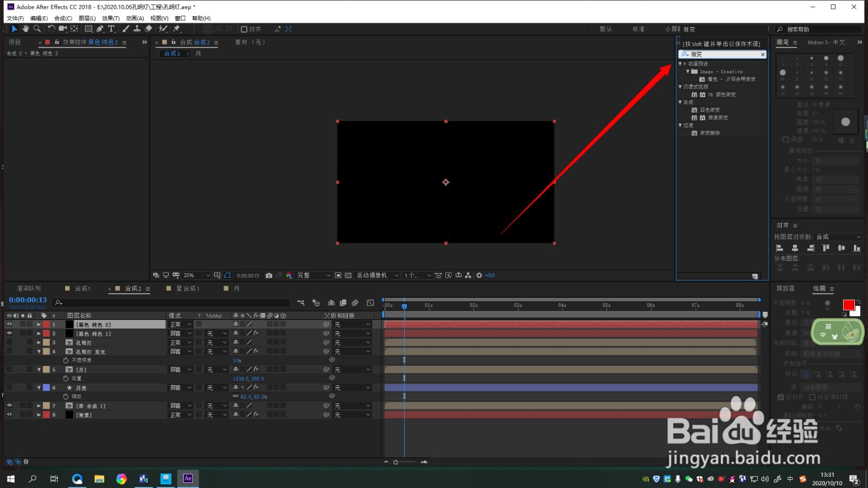Align layers to top edge
Image resolution: width=868 pixels, height=488 pixels.
tap(826, 248)
